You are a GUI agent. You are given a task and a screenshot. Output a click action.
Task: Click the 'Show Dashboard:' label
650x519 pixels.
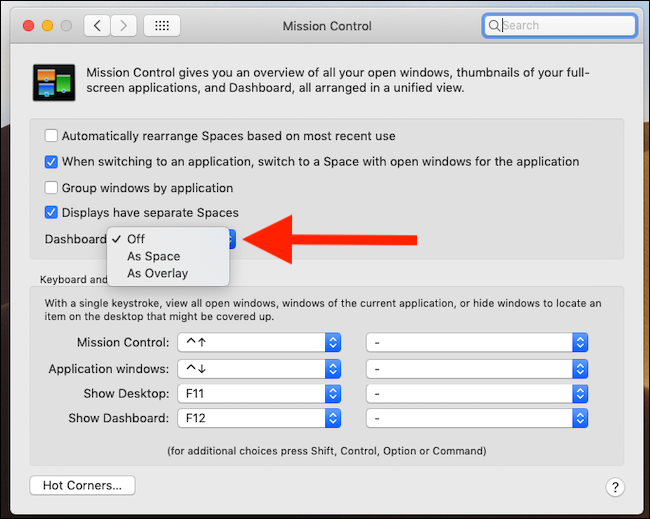click(119, 418)
